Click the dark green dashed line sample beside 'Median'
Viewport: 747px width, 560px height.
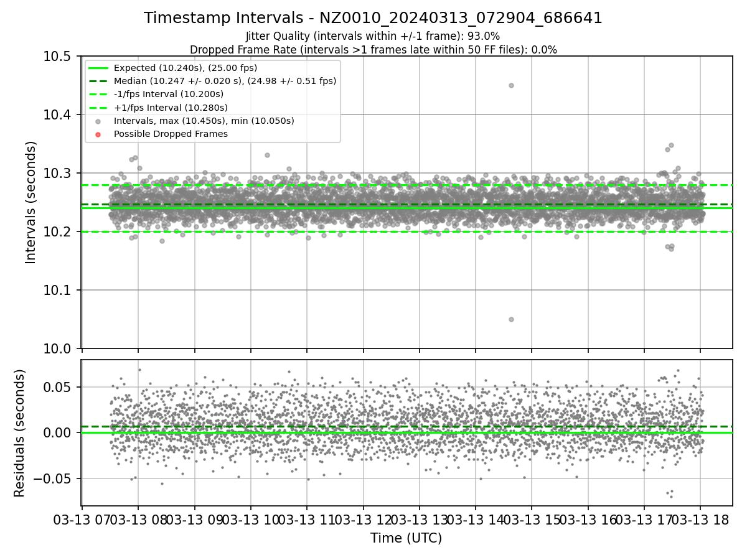tap(98, 81)
